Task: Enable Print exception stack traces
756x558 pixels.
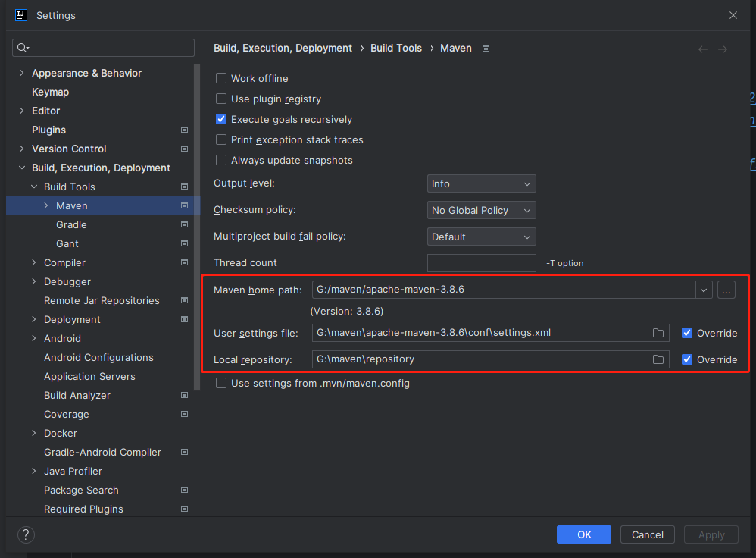Action: 221,140
